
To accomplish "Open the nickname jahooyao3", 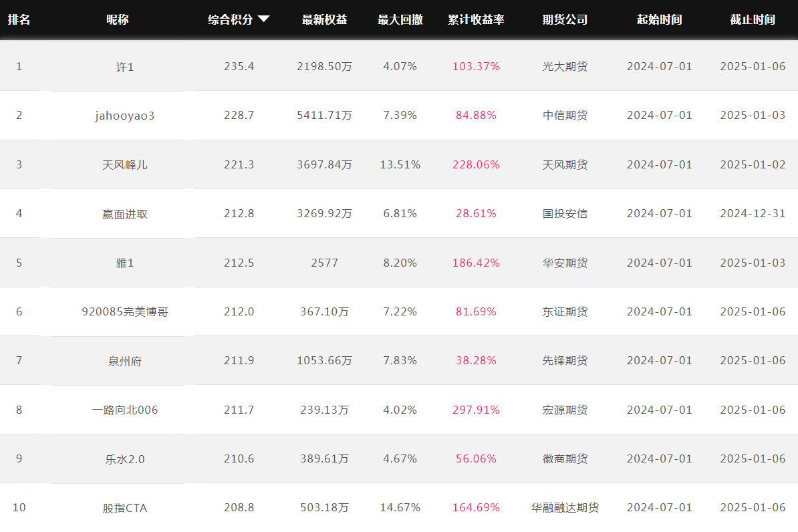I will pos(125,116).
